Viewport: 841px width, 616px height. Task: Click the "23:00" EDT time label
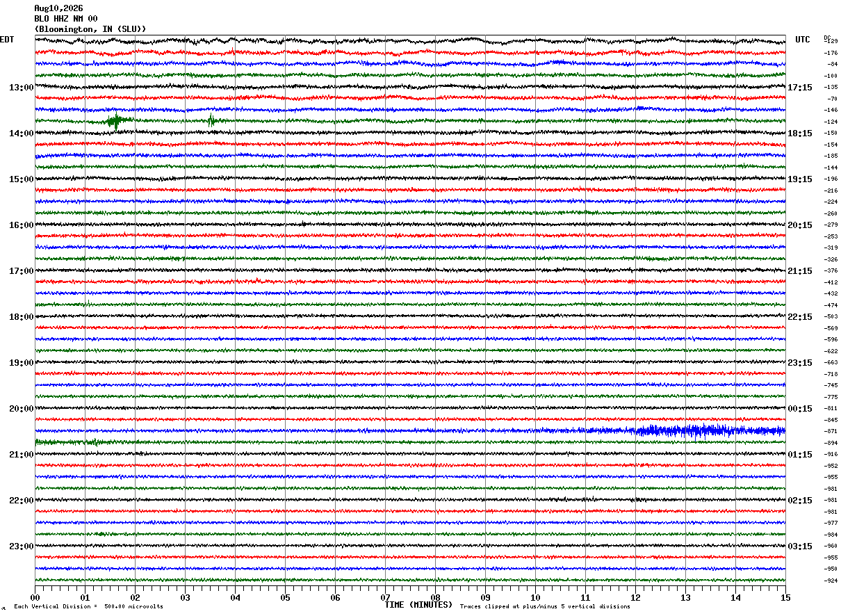click(x=21, y=546)
